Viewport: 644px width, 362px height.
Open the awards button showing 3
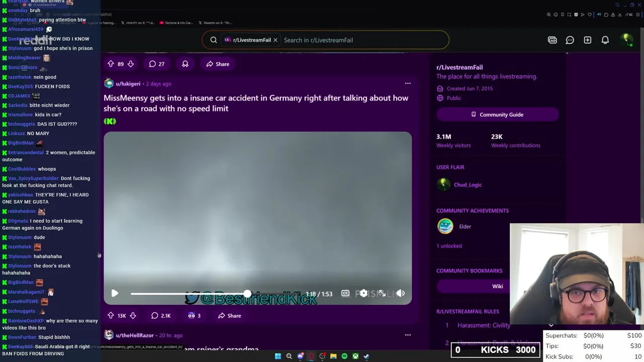[x=194, y=316]
